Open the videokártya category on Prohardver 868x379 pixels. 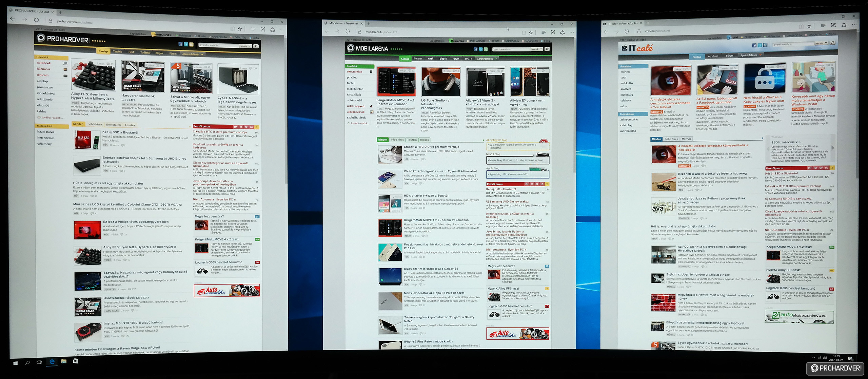[46, 93]
